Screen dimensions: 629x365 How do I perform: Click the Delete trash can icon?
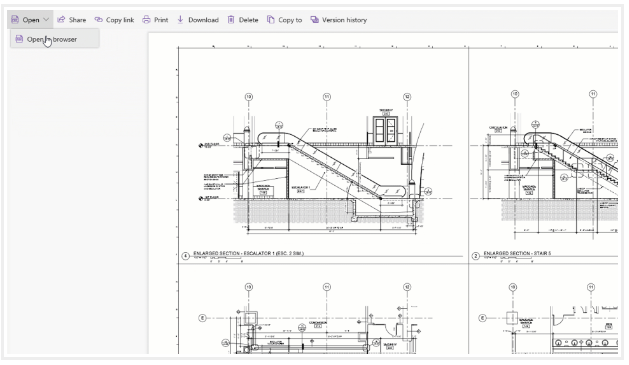click(x=231, y=19)
